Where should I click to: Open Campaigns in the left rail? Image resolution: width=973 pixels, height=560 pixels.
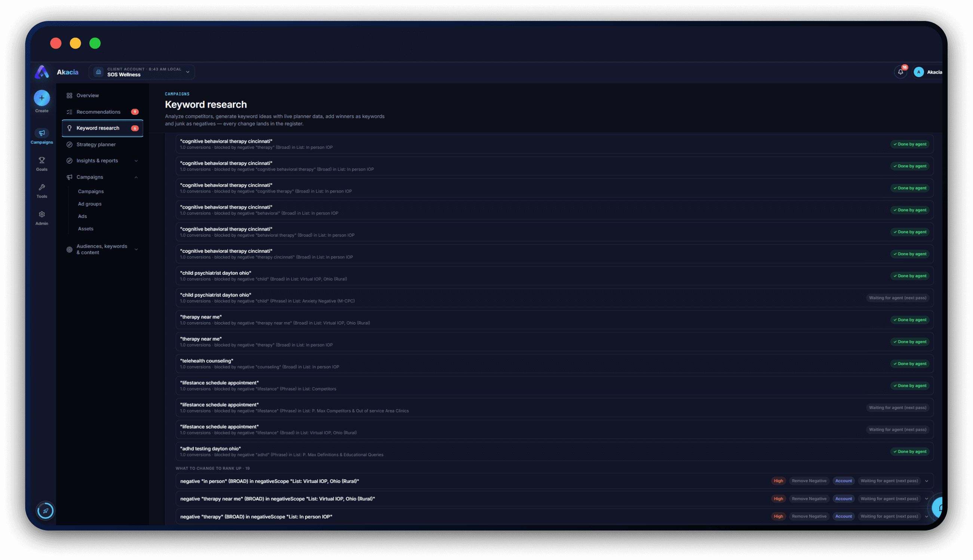pos(42,136)
